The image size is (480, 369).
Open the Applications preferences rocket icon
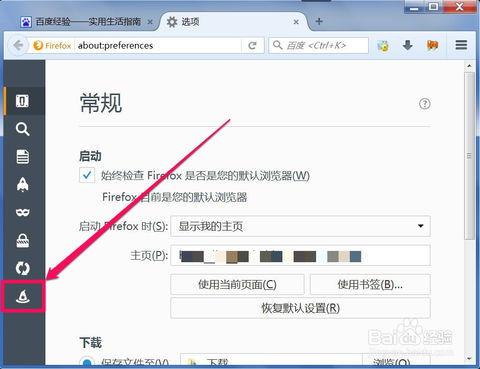pyautogui.click(x=23, y=184)
